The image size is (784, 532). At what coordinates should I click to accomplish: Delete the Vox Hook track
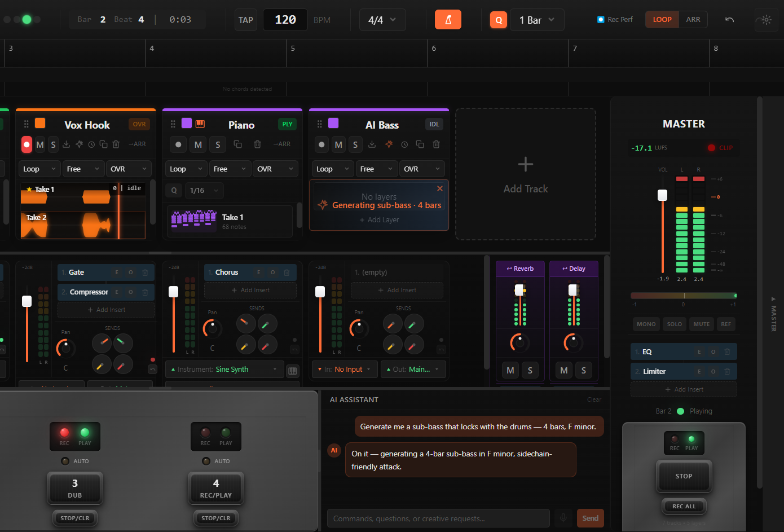116,144
